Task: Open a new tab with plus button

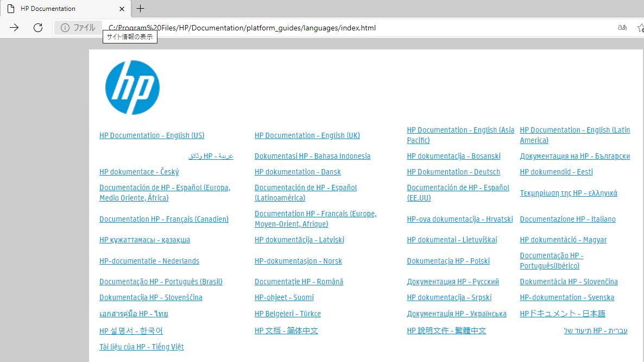Action: (x=141, y=8)
